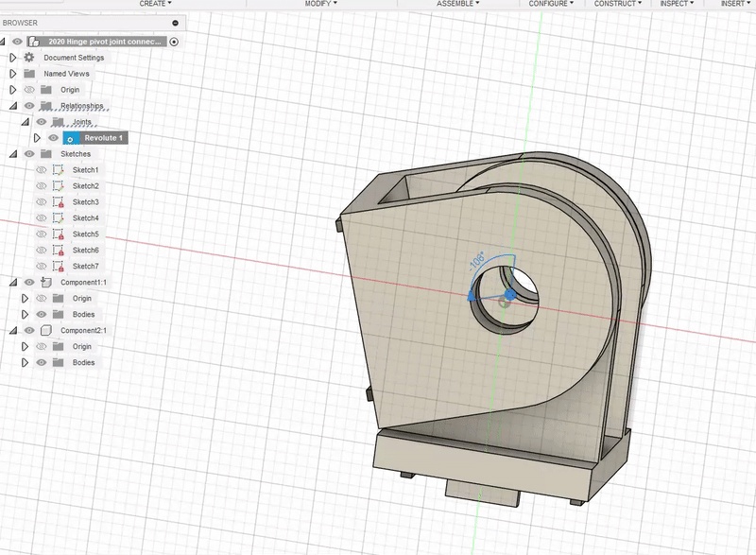This screenshot has height=555, width=756.
Task: Click the Sketch1 sketch icon
Action: click(59, 170)
